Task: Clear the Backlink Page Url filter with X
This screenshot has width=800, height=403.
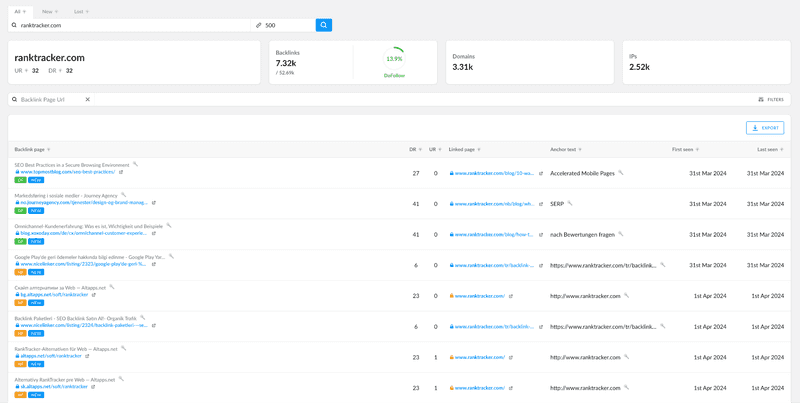Action: (x=87, y=99)
